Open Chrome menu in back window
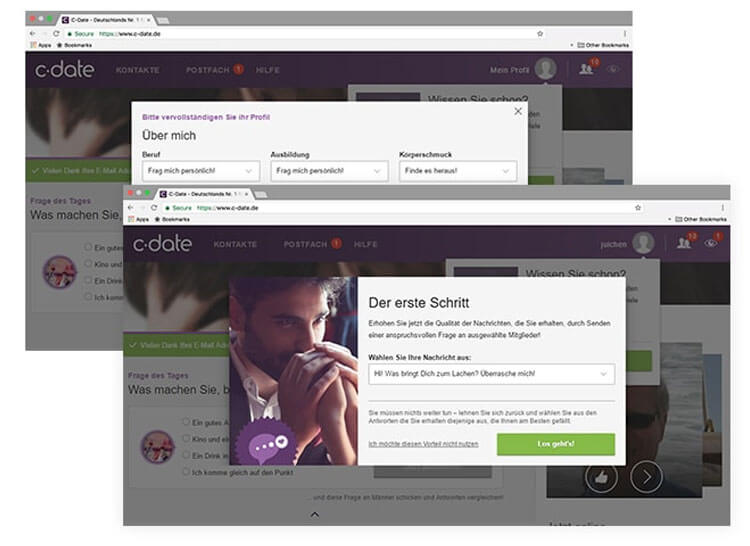 coord(625,33)
